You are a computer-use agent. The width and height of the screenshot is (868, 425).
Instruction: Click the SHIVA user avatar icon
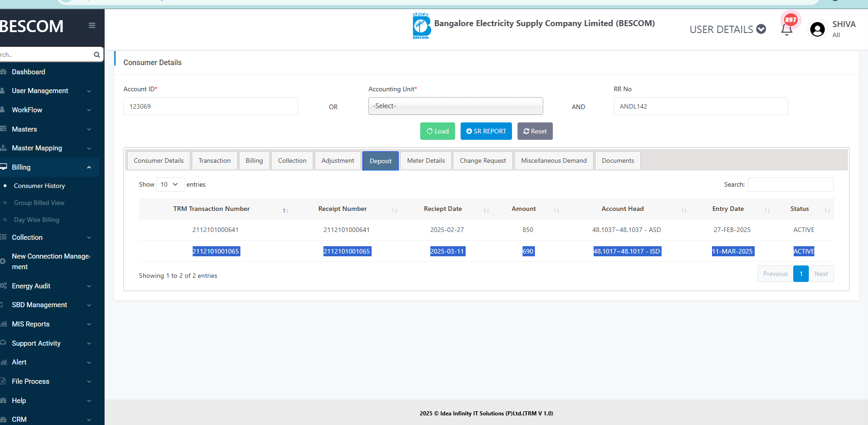(x=817, y=29)
